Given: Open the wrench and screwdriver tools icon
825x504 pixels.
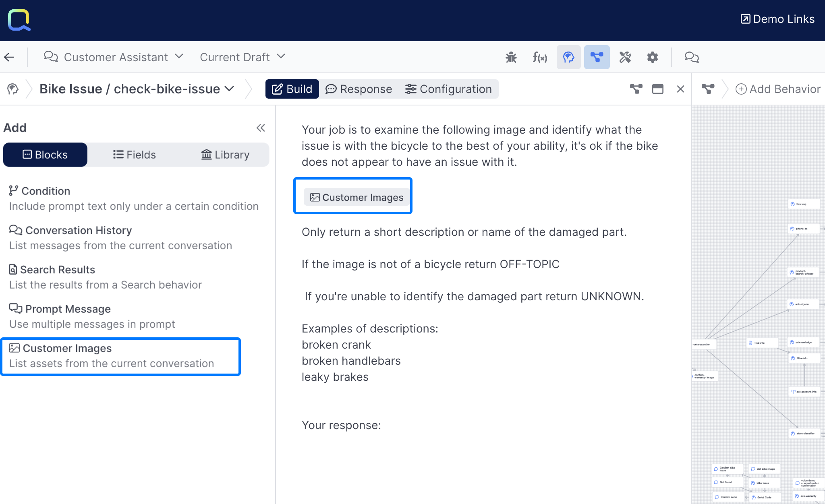Looking at the screenshot, I should pyautogui.click(x=625, y=57).
